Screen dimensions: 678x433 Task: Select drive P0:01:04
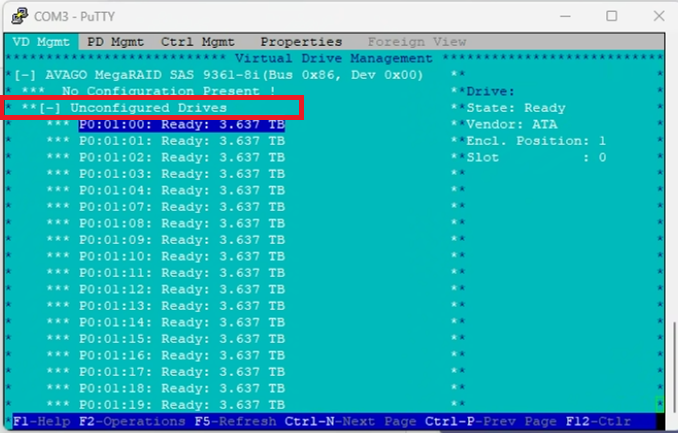pyautogui.click(x=182, y=190)
